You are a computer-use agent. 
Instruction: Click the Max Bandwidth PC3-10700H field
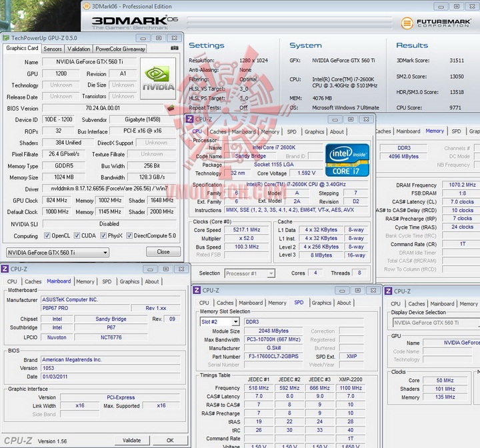coord(273,339)
